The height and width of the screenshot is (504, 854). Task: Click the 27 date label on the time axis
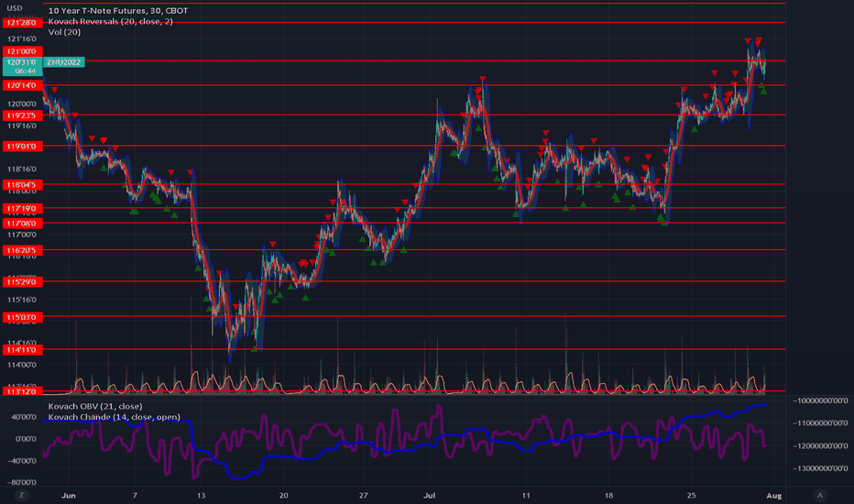point(363,495)
